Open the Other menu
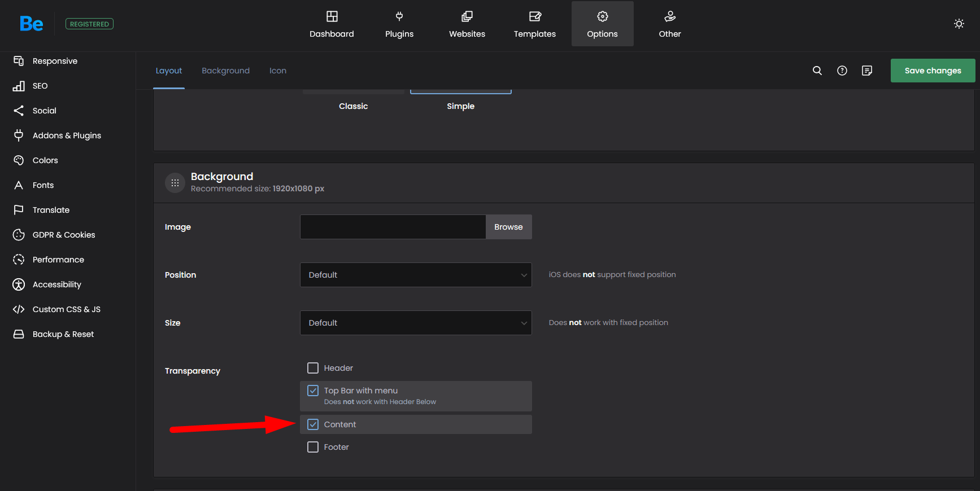Screen dimensions: 980x491 tap(670, 24)
